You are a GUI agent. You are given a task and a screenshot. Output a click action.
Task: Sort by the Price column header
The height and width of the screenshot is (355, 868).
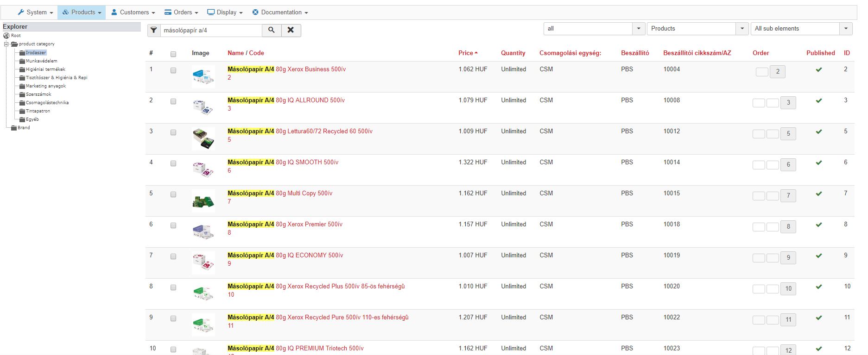(466, 53)
